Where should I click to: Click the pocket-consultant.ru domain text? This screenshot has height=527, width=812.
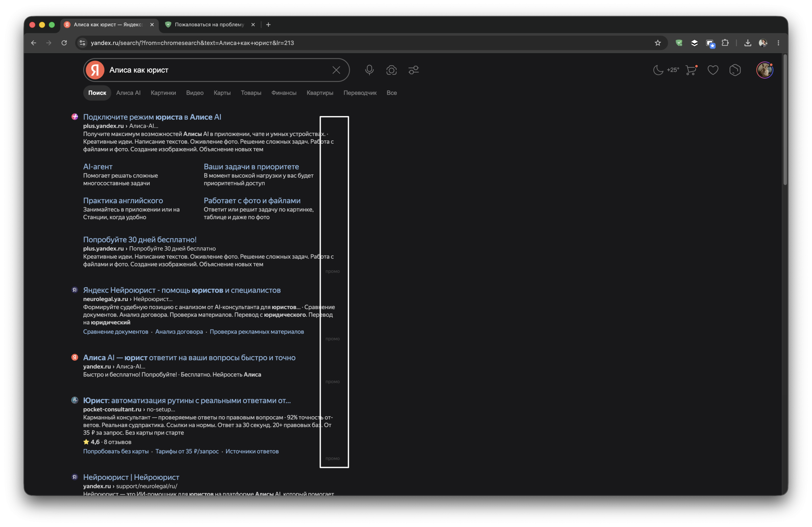tap(112, 409)
